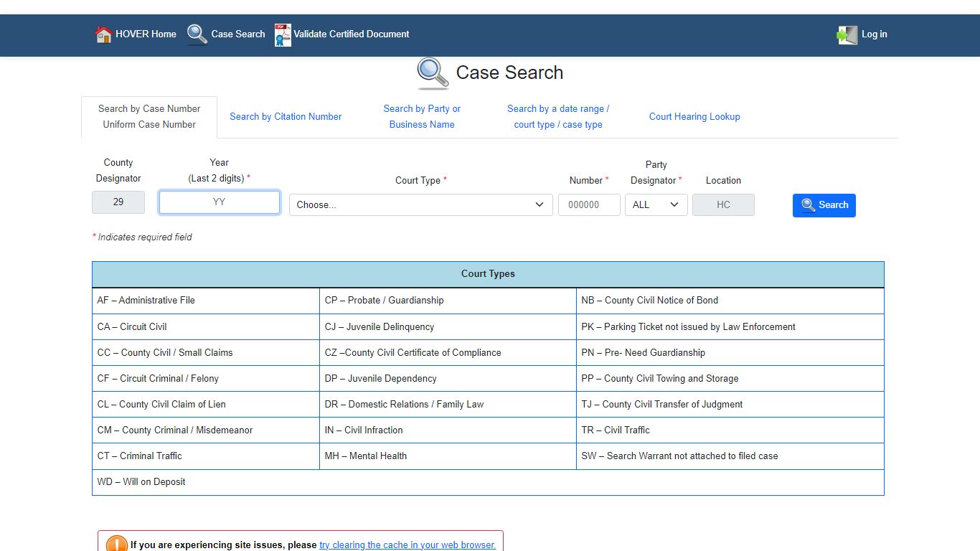This screenshot has height=551, width=980.
Task: Open the Case Search navbar link
Action: [x=238, y=34]
